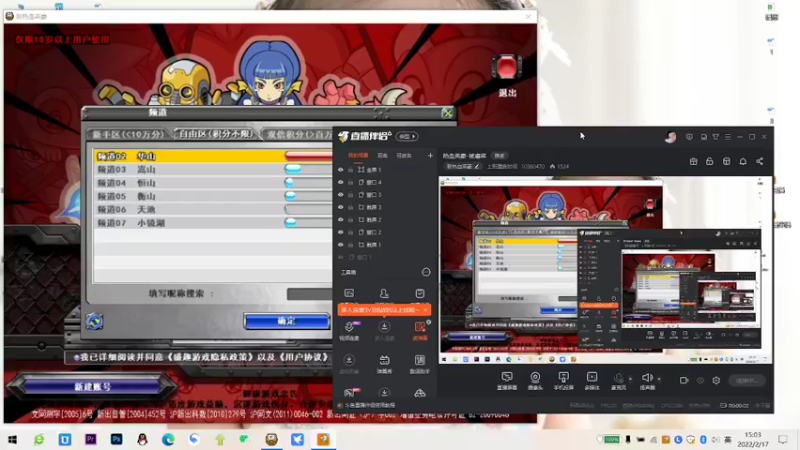800x450 pixels.
Task: Add a new scene with the plus button
Action: click(x=430, y=156)
